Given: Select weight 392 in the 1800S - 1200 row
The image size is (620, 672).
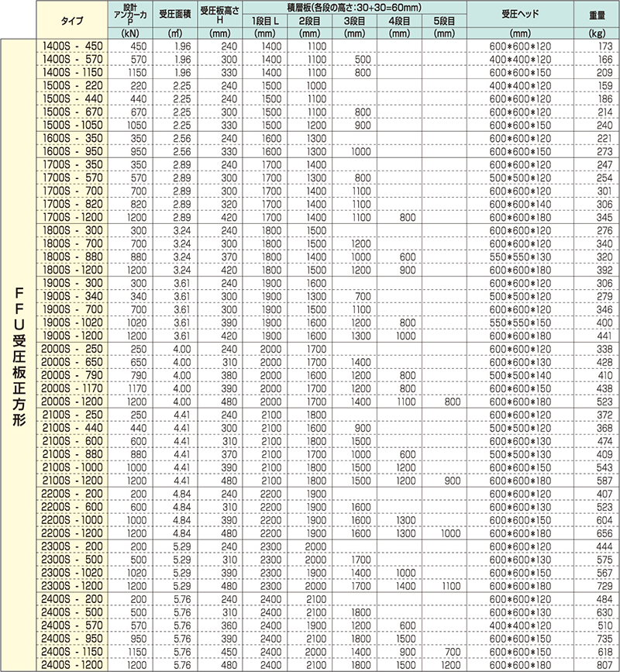Looking at the screenshot, I should pyautogui.click(x=604, y=270).
